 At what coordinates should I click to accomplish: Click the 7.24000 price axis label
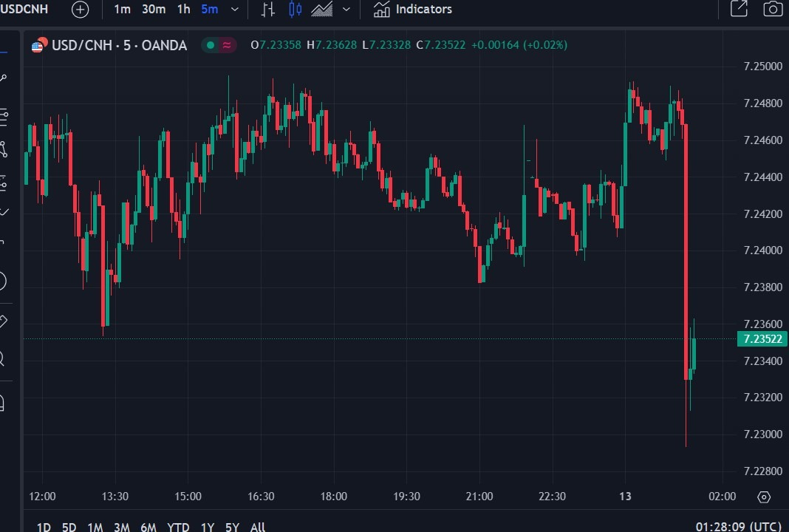point(763,250)
